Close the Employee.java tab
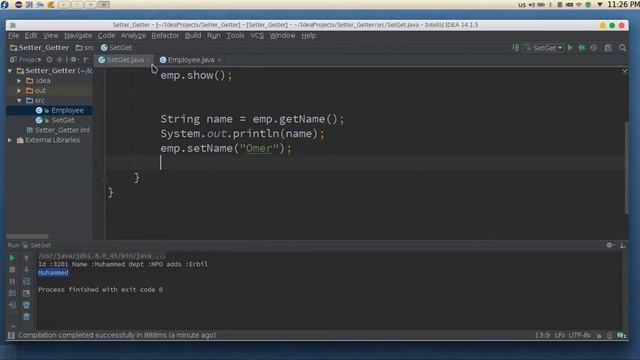Image resolution: width=640 pixels, height=360 pixels. tap(219, 60)
